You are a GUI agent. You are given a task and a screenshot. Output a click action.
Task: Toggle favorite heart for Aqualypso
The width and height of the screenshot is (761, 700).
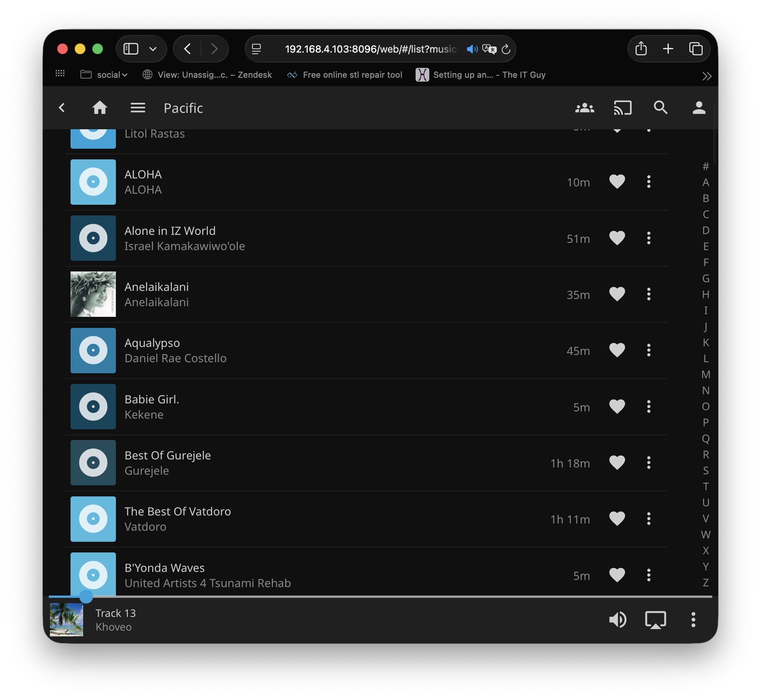617,350
